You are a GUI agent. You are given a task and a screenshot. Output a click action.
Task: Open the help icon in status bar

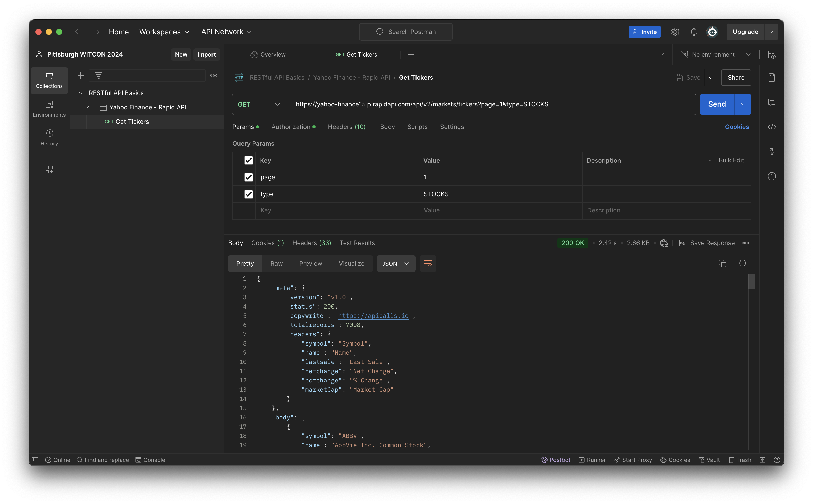tap(777, 460)
